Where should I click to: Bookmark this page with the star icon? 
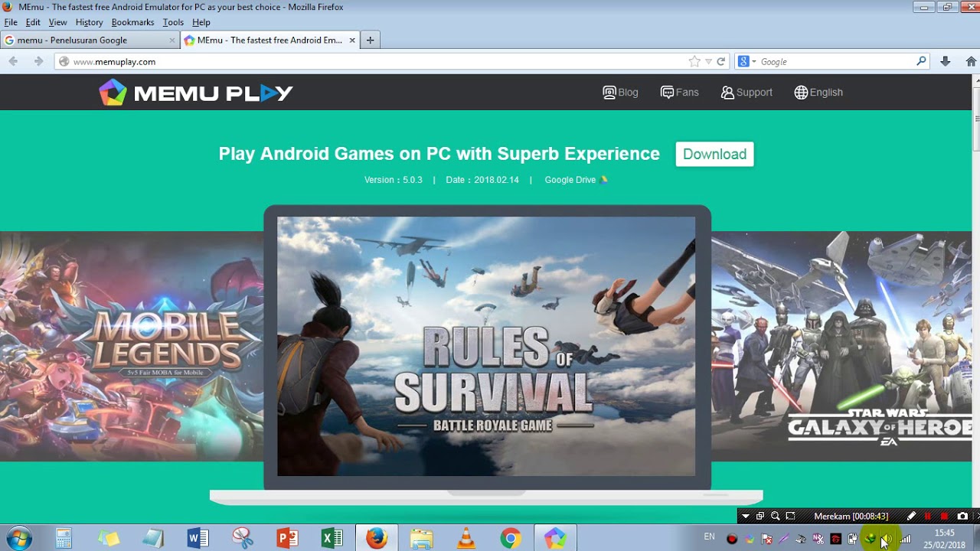pyautogui.click(x=694, y=61)
